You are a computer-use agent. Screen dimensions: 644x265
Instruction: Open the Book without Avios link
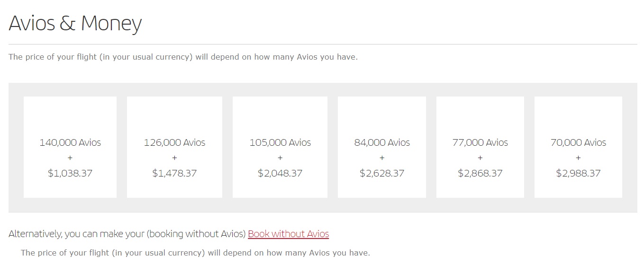[x=288, y=234]
